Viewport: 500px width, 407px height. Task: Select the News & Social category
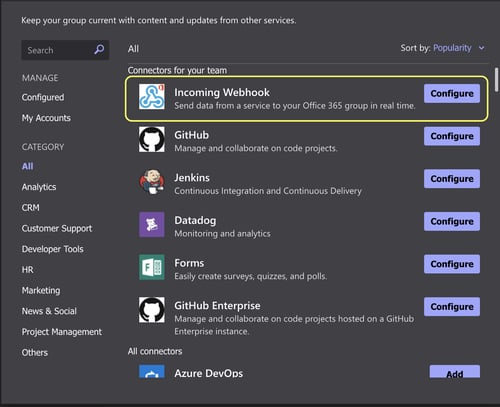[49, 311]
